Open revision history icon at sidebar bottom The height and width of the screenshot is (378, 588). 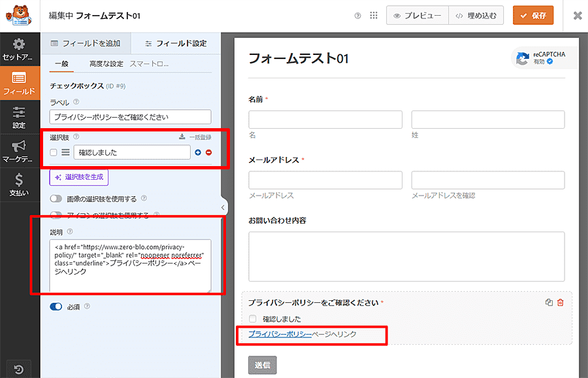tap(19, 369)
